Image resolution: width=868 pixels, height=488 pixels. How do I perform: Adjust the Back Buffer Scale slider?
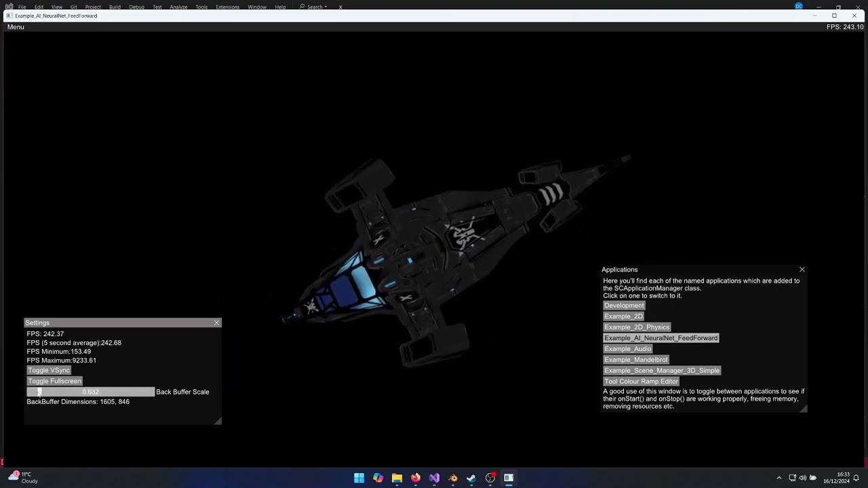90,392
